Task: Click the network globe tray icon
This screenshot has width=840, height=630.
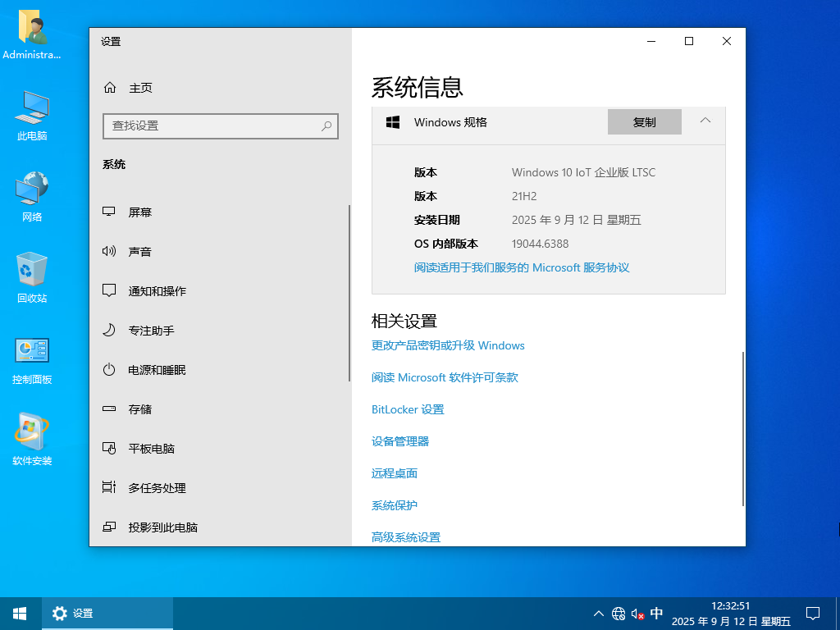Action: pos(619,614)
